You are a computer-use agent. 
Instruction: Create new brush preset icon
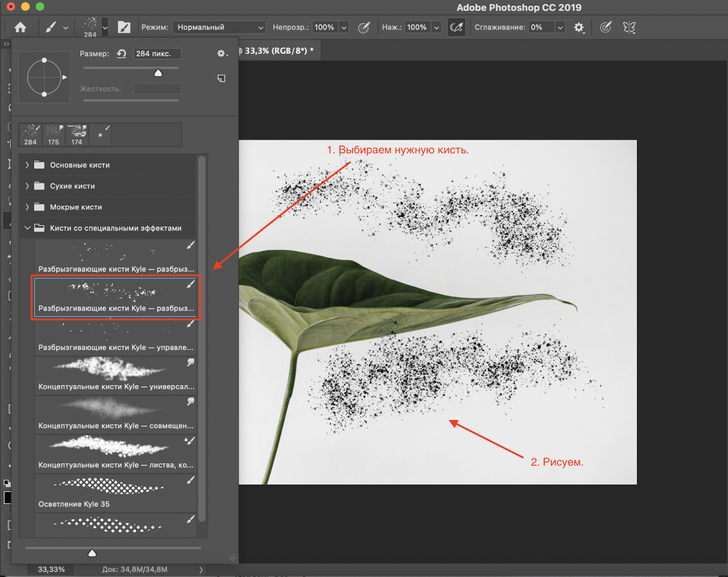(221, 78)
